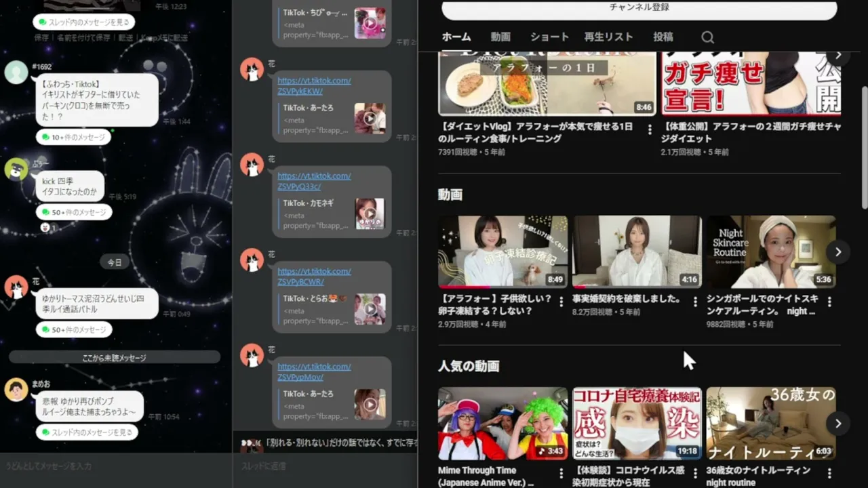Viewport: 868px width, 488px height.
Task: Click スレッド内のメッセージを見る under まめお's message
Action: [x=87, y=432]
